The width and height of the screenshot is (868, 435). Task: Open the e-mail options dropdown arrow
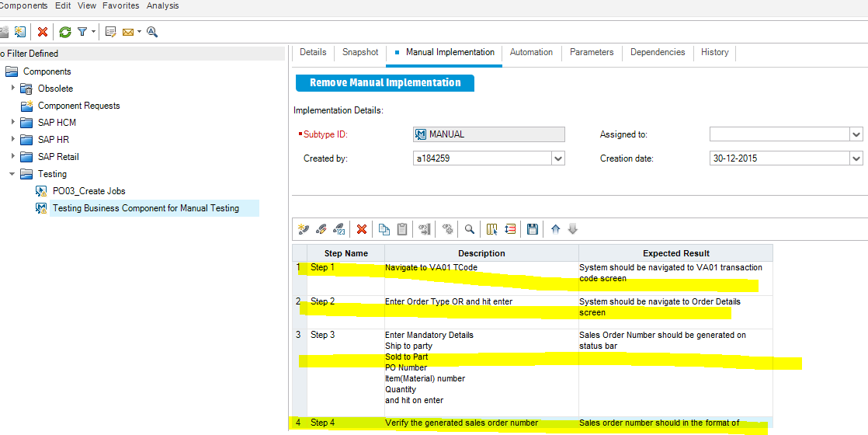[140, 32]
